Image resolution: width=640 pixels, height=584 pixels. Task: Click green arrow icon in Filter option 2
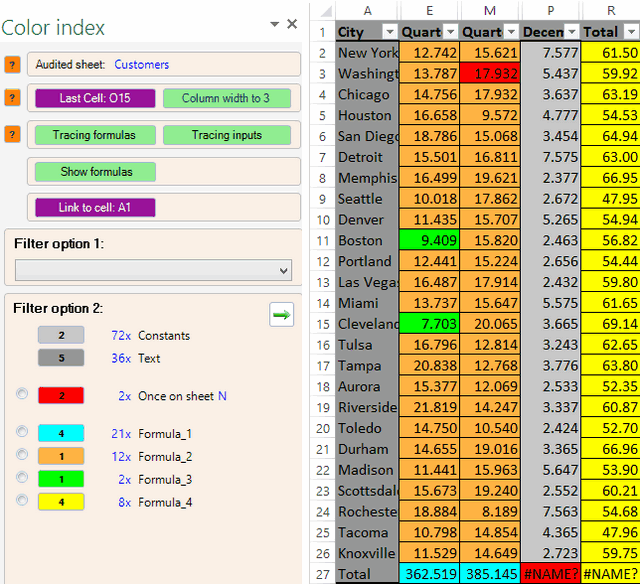point(281,315)
